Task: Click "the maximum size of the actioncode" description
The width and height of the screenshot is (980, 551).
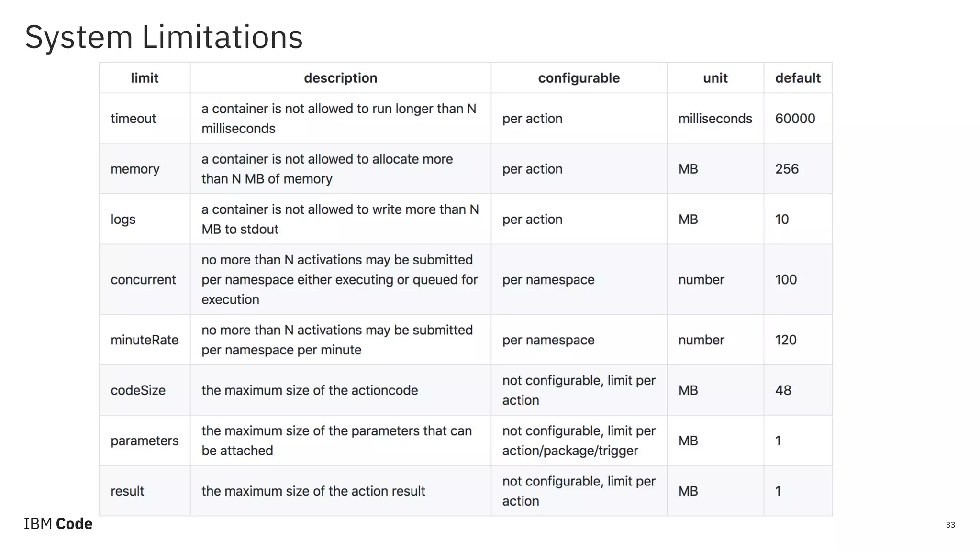Action: point(310,390)
